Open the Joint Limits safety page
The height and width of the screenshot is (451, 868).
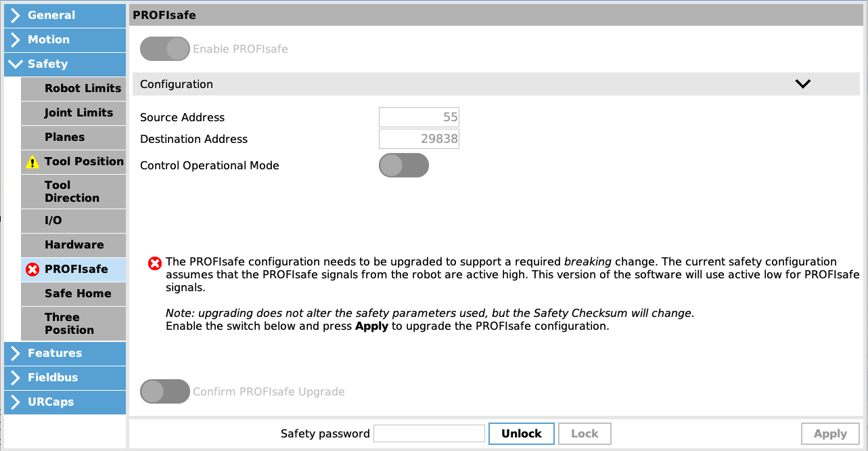coord(74,112)
